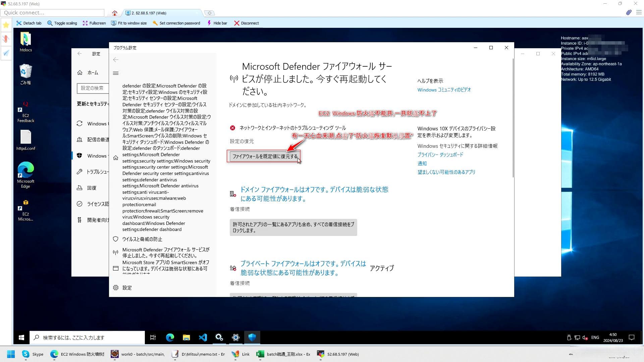
Task: Select トラブルシューティング in the 設定 window
Action: pos(93,172)
